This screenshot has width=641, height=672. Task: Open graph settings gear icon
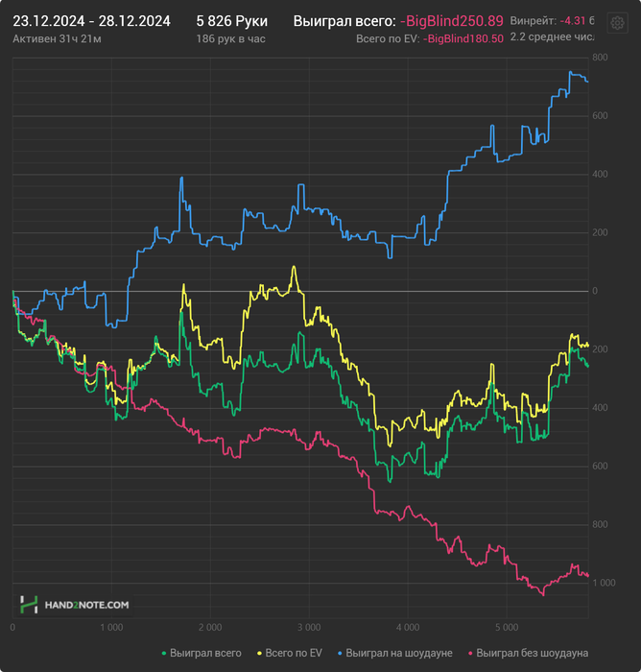pos(618,22)
